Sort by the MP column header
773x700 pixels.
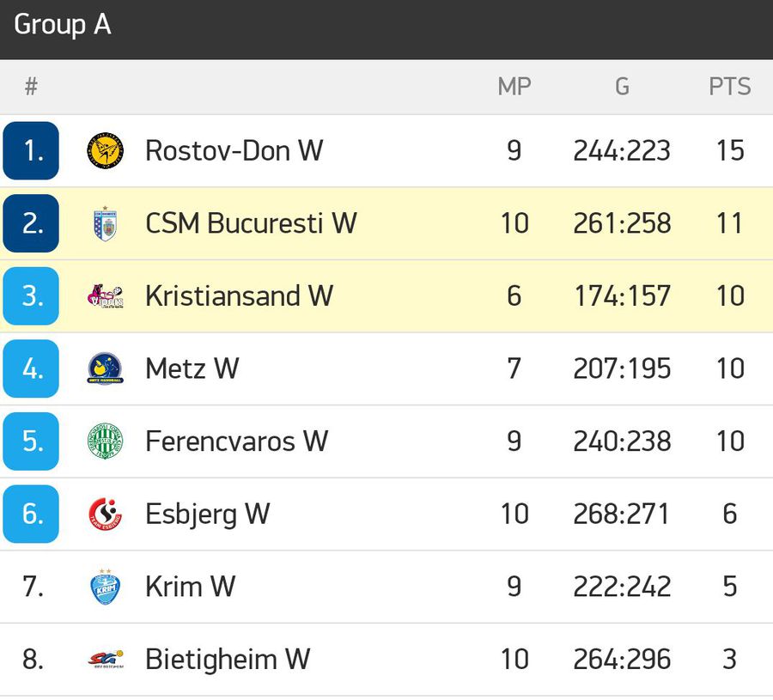click(514, 87)
